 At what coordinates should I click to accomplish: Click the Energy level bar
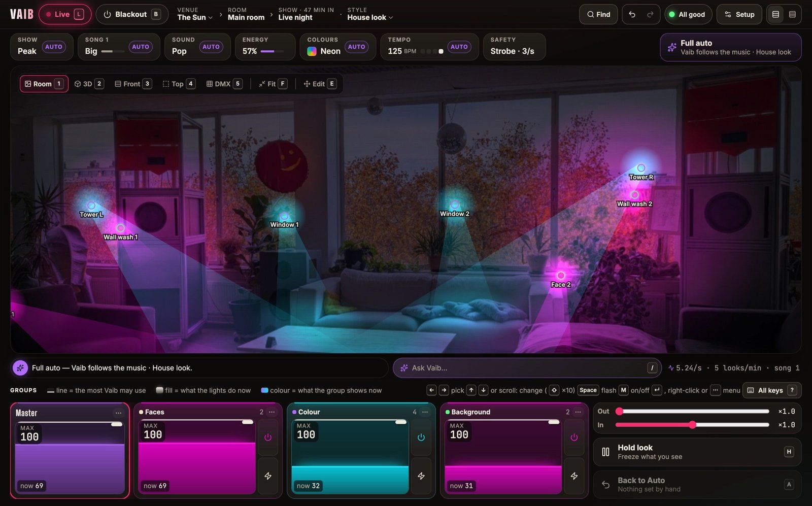[x=272, y=51]
